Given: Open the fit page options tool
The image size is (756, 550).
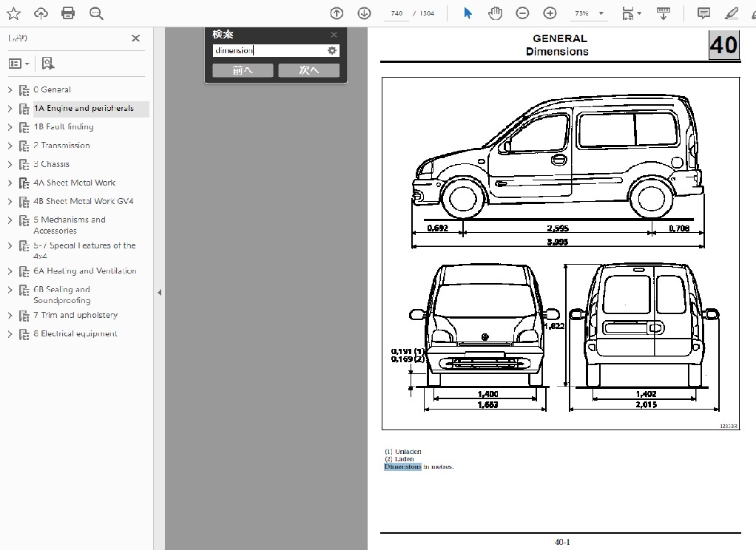Looking at the screenshot, I should click(631, 13).
